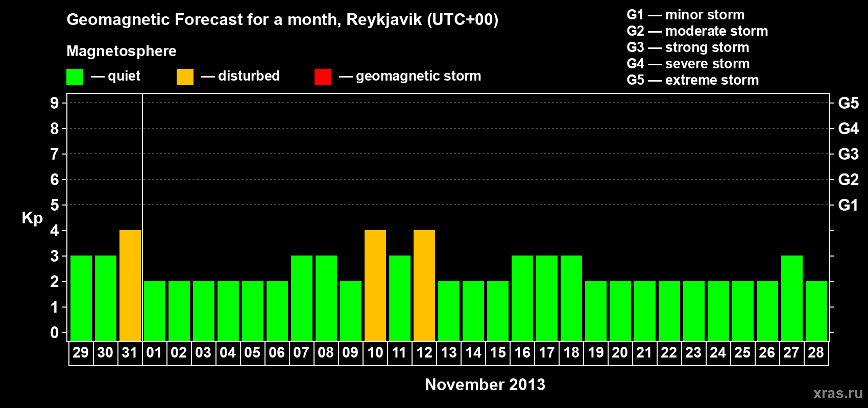Image resolution: width=868 pixels, height=408 pixels.
Task: Click the green bar for day 27
Action: (792, 298)
